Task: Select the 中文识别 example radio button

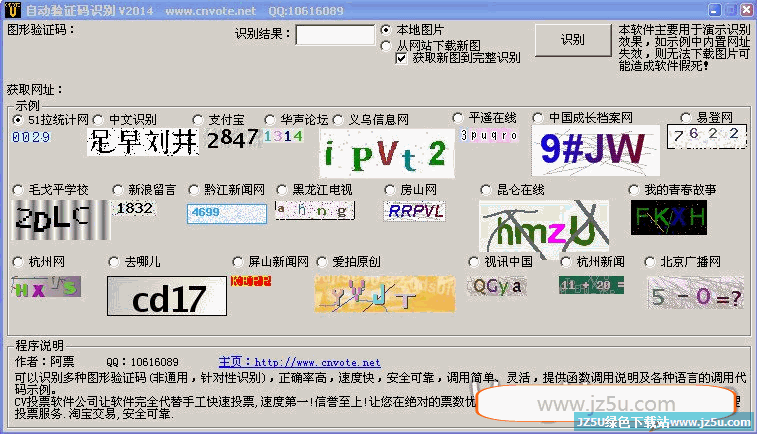Action: tap(98, 119)
